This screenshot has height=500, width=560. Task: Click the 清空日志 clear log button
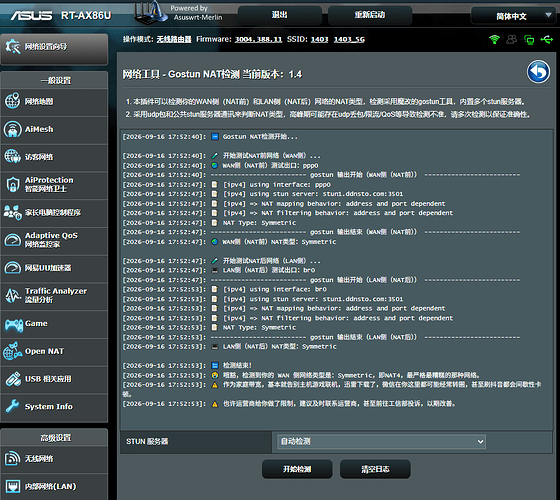click(x=375, y=469)
